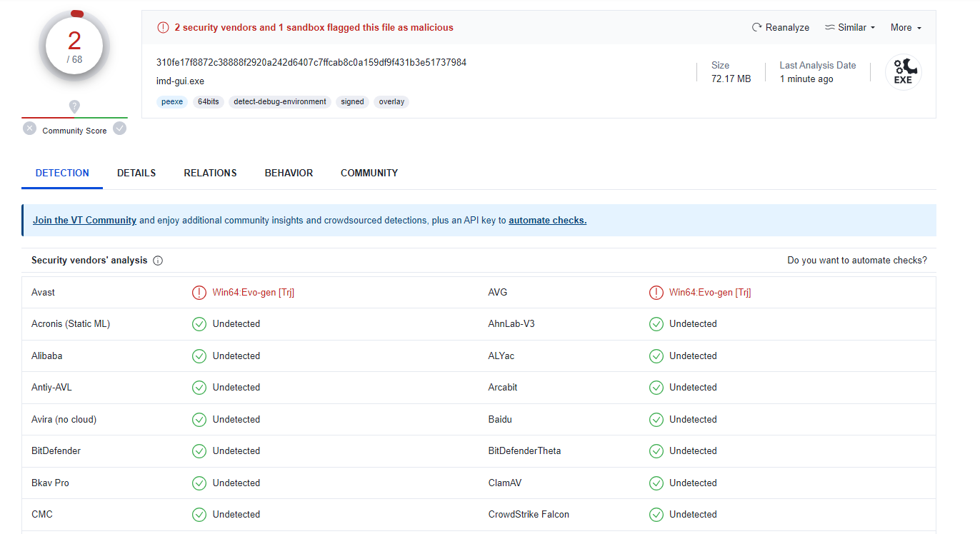This screenshot has height=534, width=980.
Task: Click the signed tag
Action: [352, 102]
